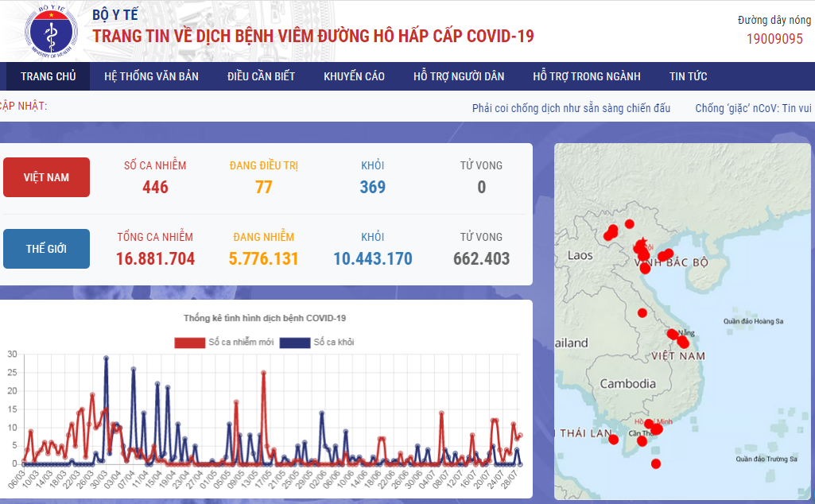The height and width of the screenshot is (504, 815).
Task: Click the red case marker near Cần Thơ
Action: click(642, 441)
